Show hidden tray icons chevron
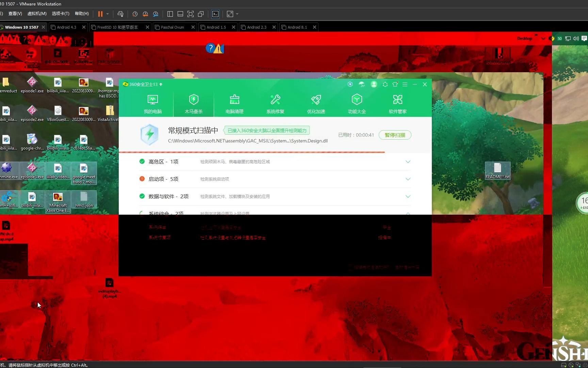This screenshot has width=588, height=368. tap(543, 39)
